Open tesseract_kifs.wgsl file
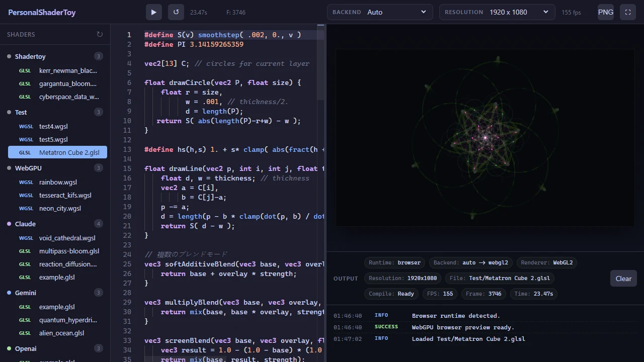The image size is (644, 362). click(57, 195)
